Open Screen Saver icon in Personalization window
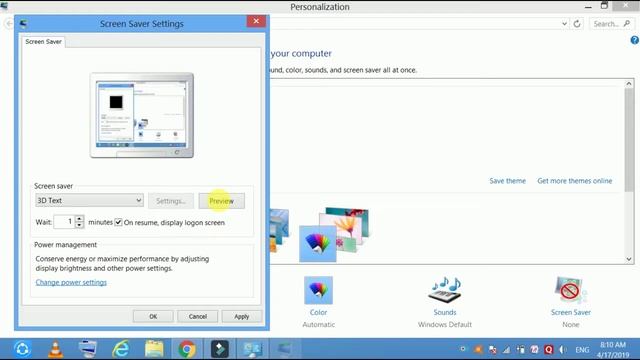Image resolution: width=640 pixels, height=360 pixels. [571, 290]
